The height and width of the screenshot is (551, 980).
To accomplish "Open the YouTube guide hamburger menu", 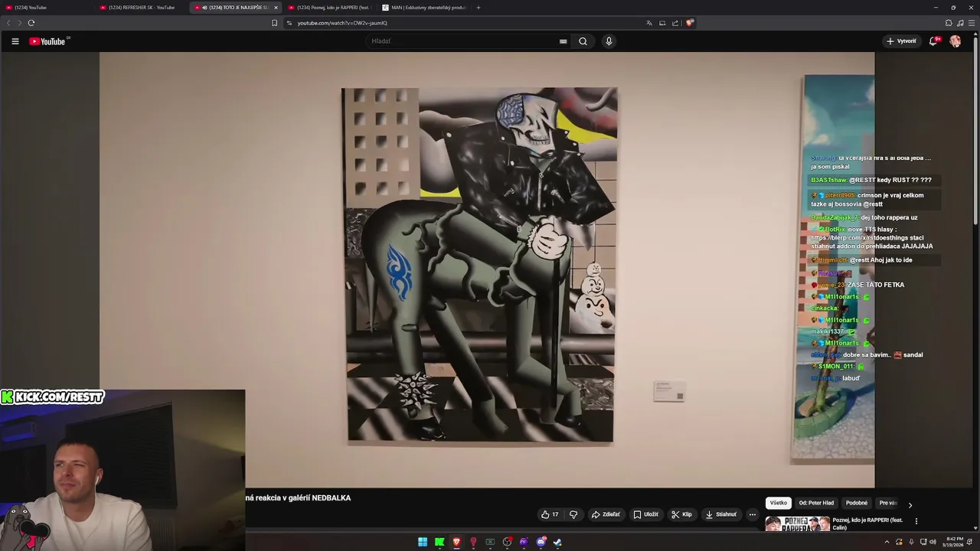I will [15, 41].
